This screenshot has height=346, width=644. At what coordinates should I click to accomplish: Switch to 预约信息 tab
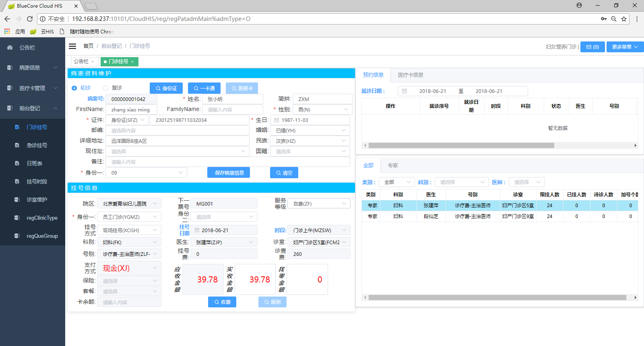click(373, 75)
